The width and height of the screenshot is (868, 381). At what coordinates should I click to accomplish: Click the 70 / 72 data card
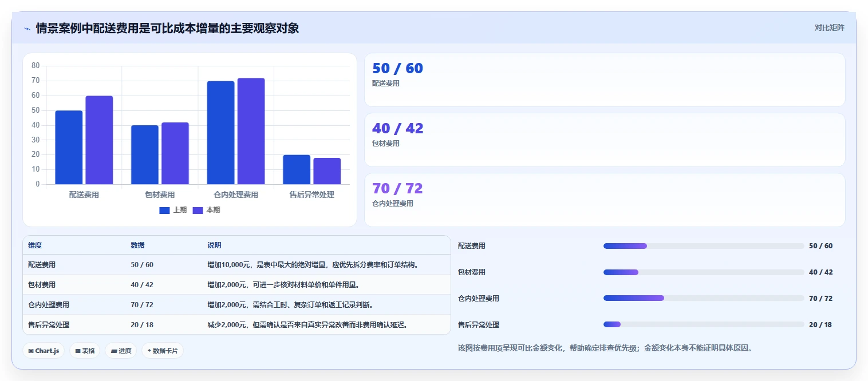605,200
